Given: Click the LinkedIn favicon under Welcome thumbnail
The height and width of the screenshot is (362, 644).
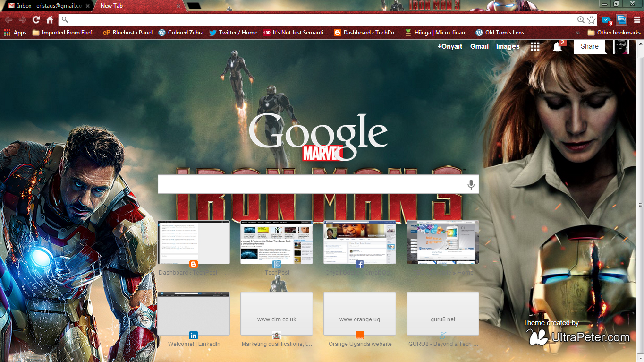Looking at the screenshot, I should (x=194, y=336).
